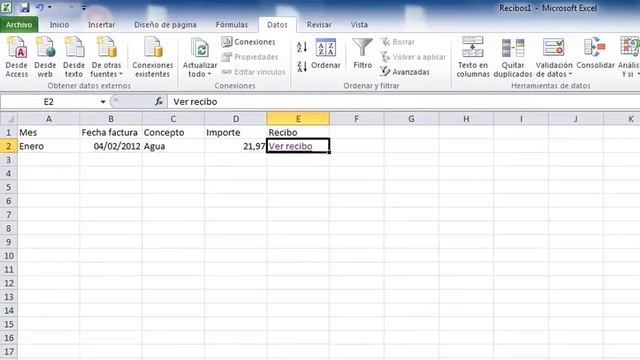Click Volver a aplicar filter
This screenshot has width=640, height=360.
[413, 57]
